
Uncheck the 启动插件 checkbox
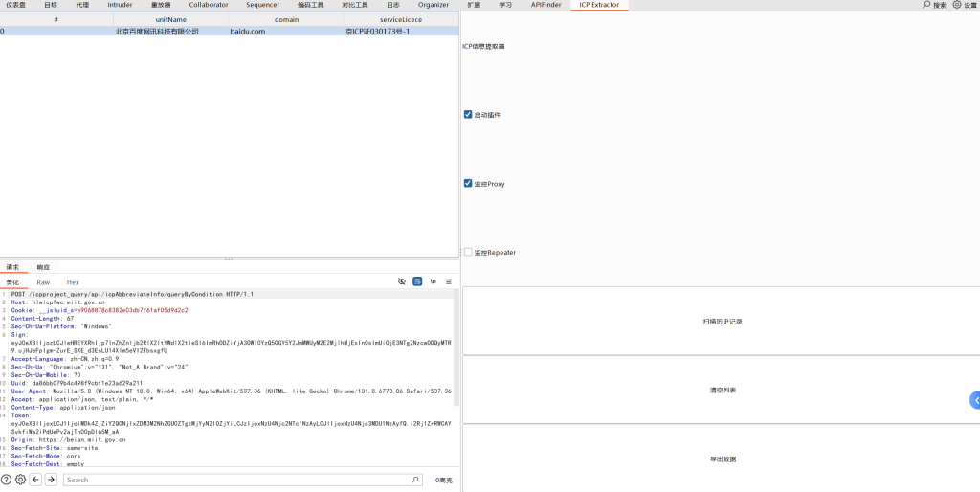coord(468,115)
